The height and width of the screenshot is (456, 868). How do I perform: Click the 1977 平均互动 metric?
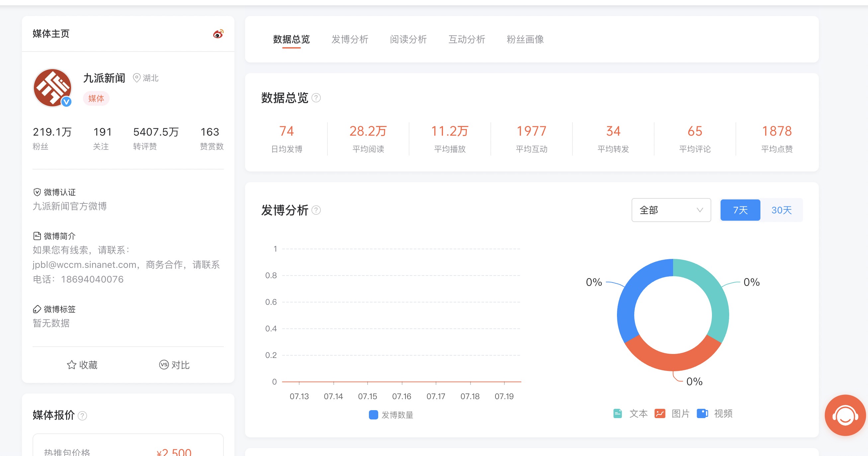[x=532, y=139]
